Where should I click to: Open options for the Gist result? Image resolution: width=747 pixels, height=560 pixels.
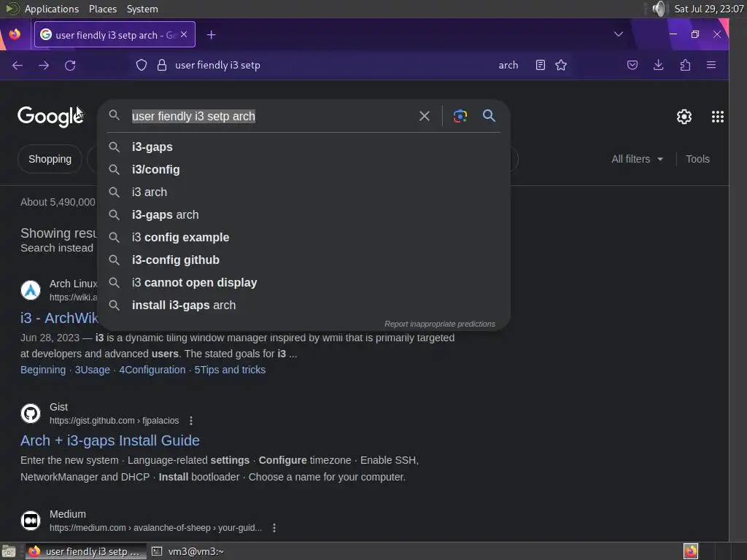[x=191, y=421]
